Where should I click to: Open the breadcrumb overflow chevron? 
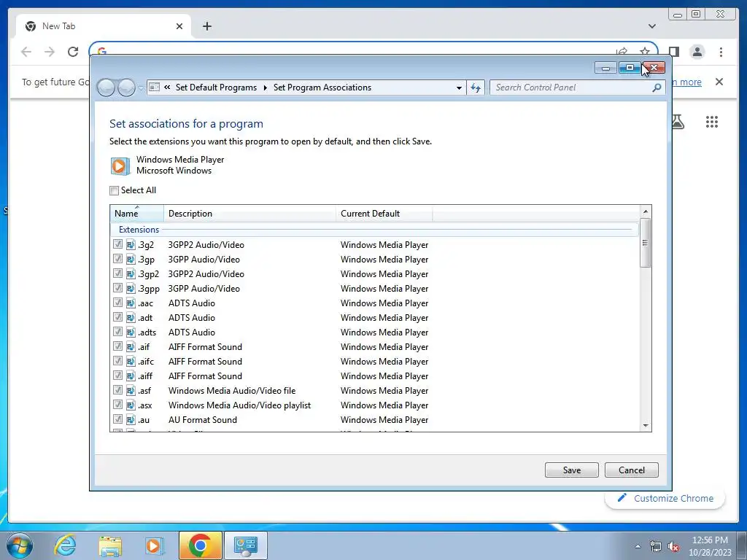pyautogui.click(x=167, y=87)
